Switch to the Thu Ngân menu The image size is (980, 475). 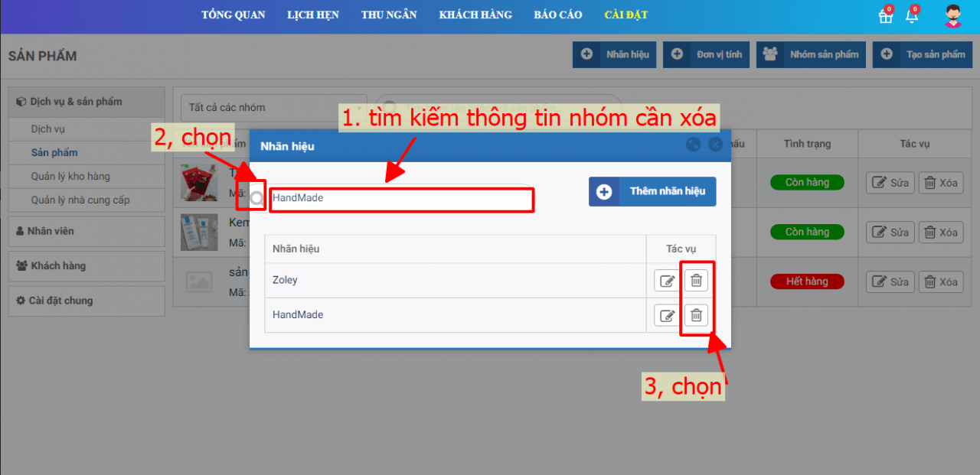click(389, 15)
